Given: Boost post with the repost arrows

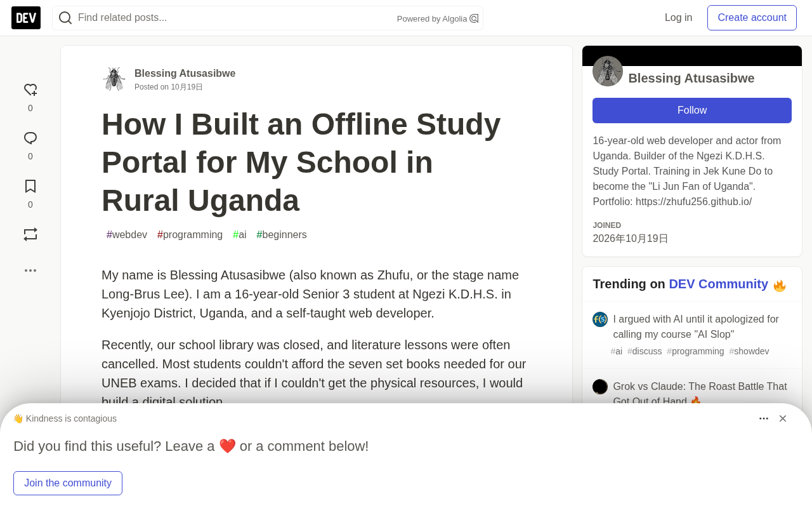Looking at the screenshot, I should [30, 234].
